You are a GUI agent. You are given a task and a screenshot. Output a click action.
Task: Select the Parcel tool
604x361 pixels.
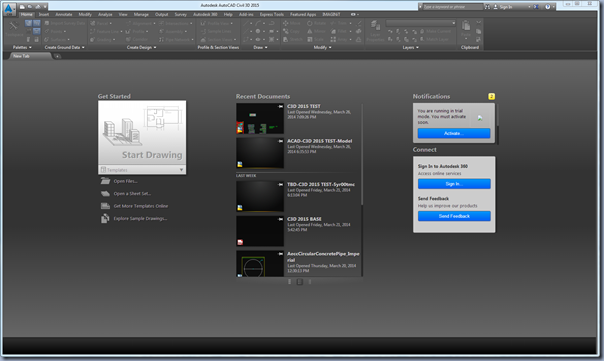click(x=101, y=23)
